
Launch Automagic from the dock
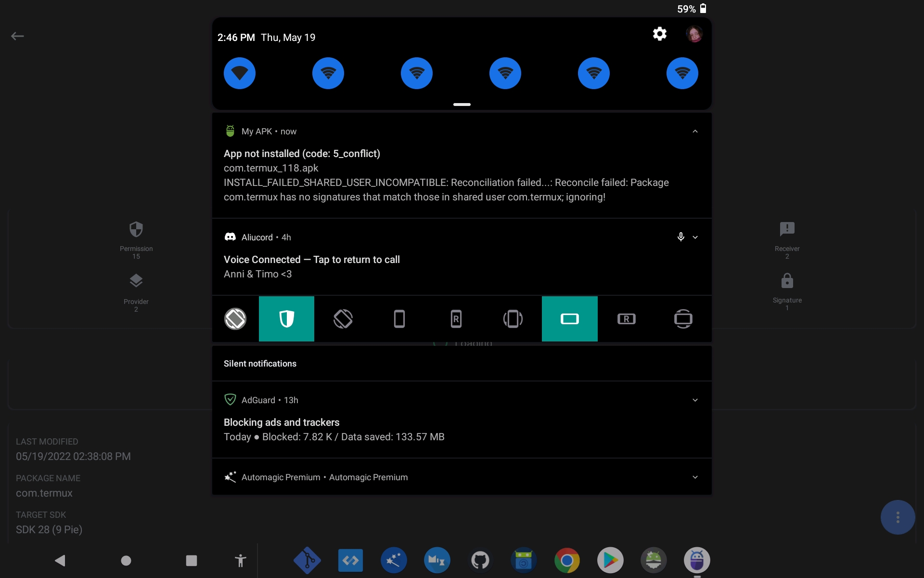pyautogui.click(x=394, y=560)
